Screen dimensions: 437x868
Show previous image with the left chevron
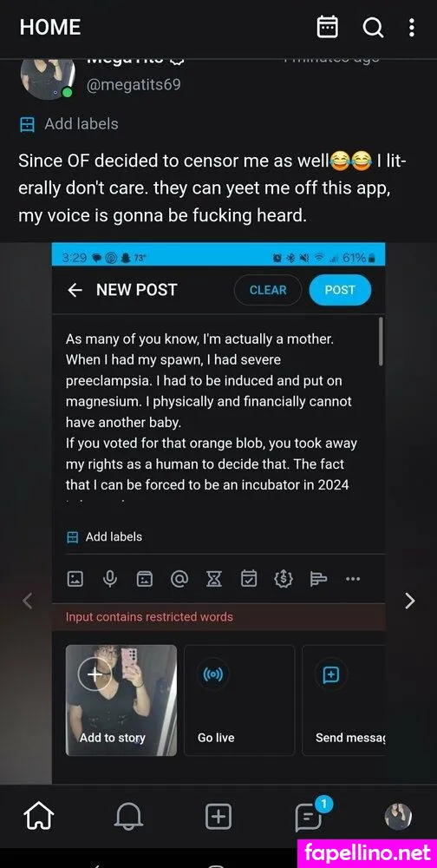(x=27, y=601)
